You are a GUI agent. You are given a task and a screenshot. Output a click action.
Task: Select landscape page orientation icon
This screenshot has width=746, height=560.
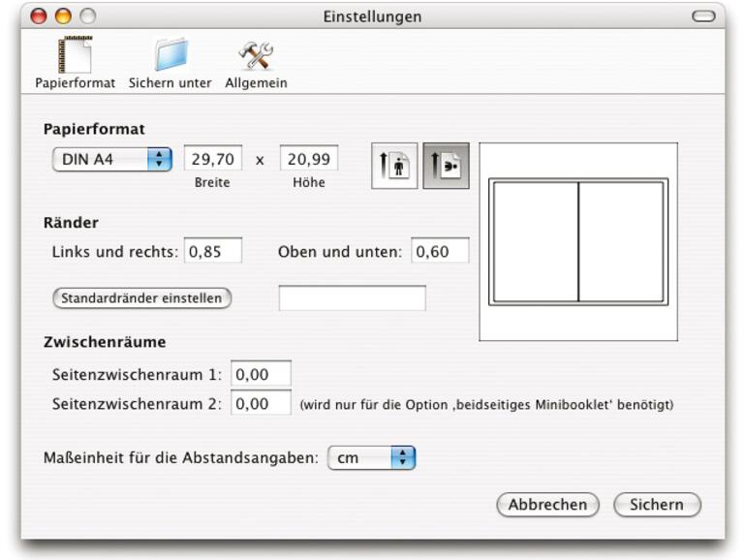point(446,166)
